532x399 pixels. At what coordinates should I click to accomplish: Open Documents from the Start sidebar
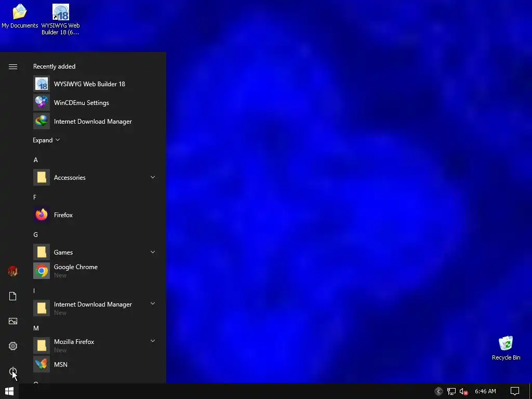click(x=13, y=296)
